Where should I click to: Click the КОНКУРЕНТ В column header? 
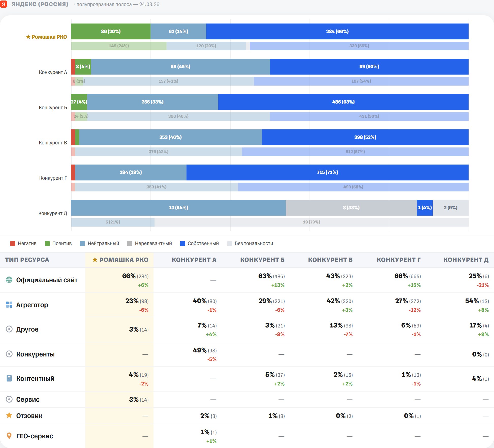pyautogui.click(x=330, y=260)
